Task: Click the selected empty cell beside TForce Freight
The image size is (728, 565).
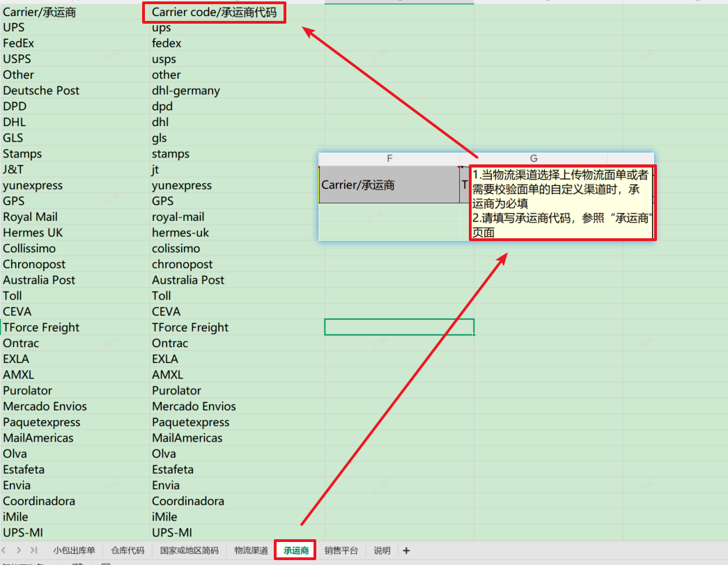Action: 399,327
